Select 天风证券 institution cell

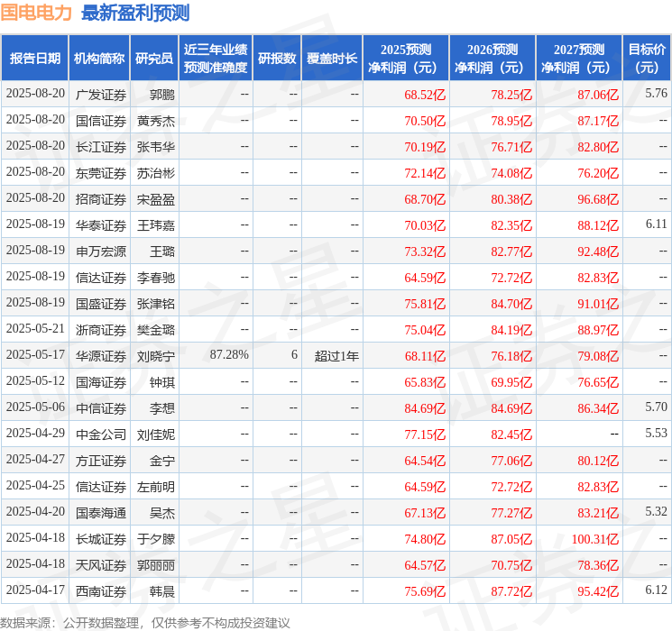pyautogui.click(x=101, y=565)
